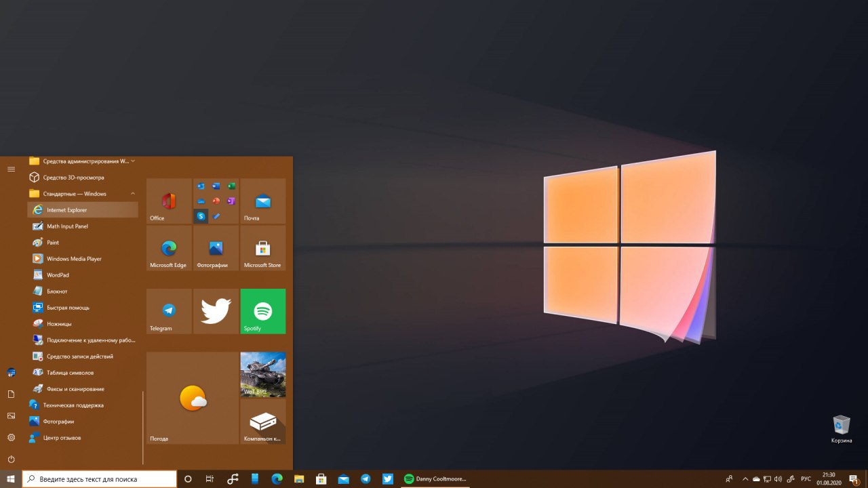Image resolution: width=868 pixels, height=488 pixels.
Task: Open the Action Center notifications icon
Action: 854,479
